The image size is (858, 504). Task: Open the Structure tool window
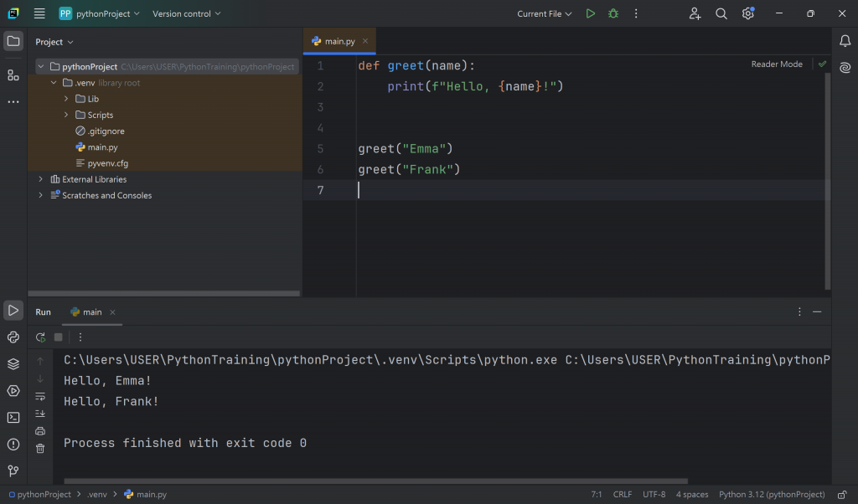[13, 75]
